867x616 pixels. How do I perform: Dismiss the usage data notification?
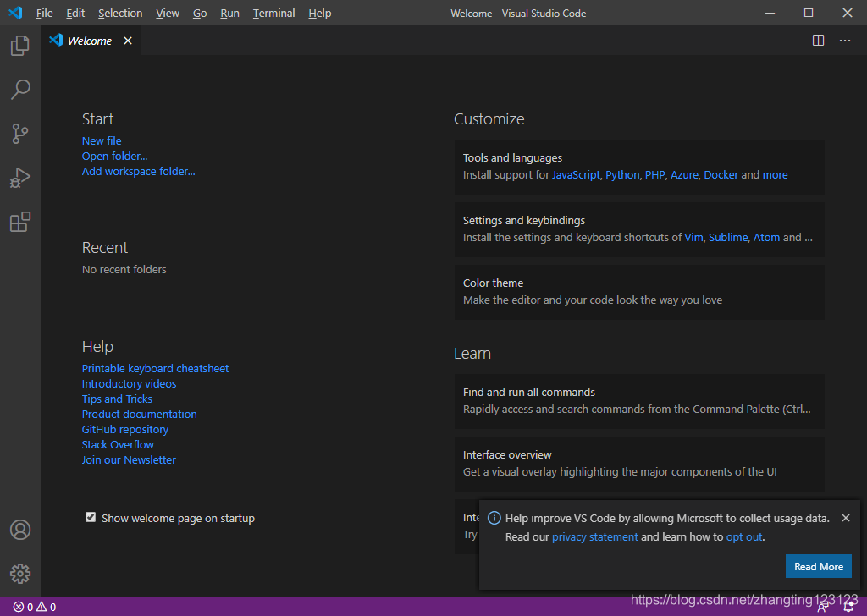tap(846, 518)
